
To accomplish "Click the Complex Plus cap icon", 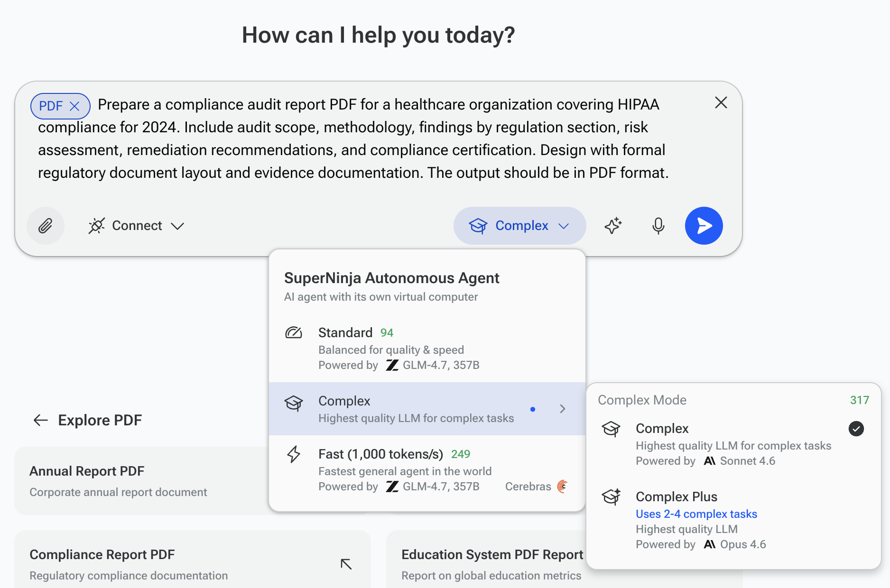I will tap(611, 496).
